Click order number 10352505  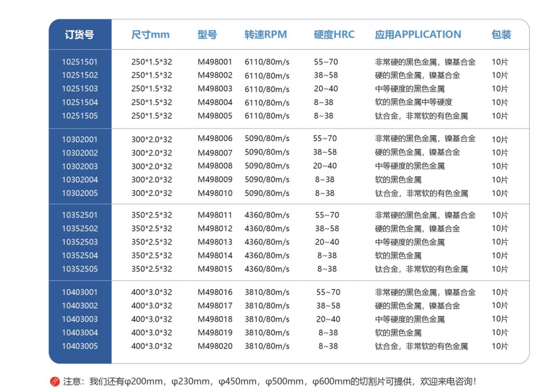coord(80,269)
